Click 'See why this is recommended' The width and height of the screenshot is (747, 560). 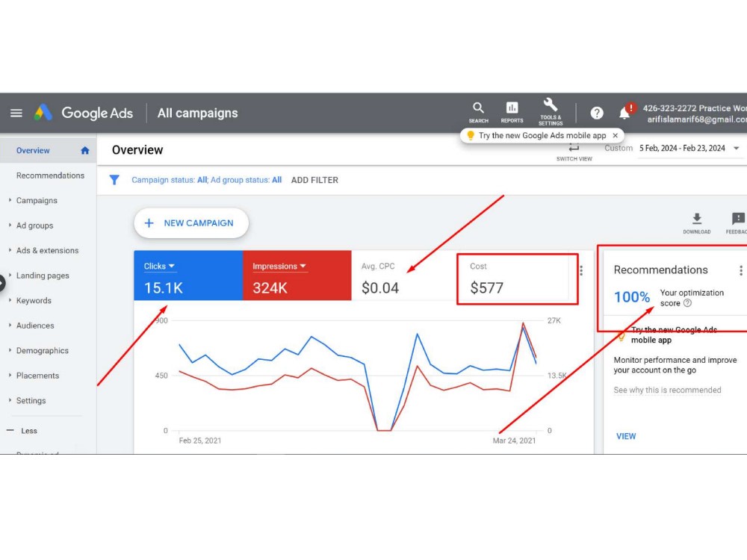[667, 390]
